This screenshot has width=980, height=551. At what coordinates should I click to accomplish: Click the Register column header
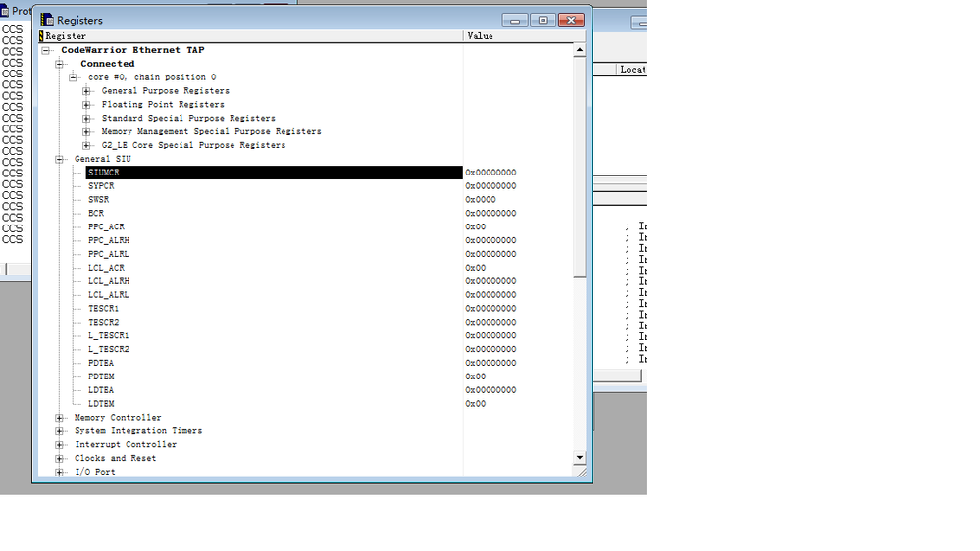coord(250,36)
